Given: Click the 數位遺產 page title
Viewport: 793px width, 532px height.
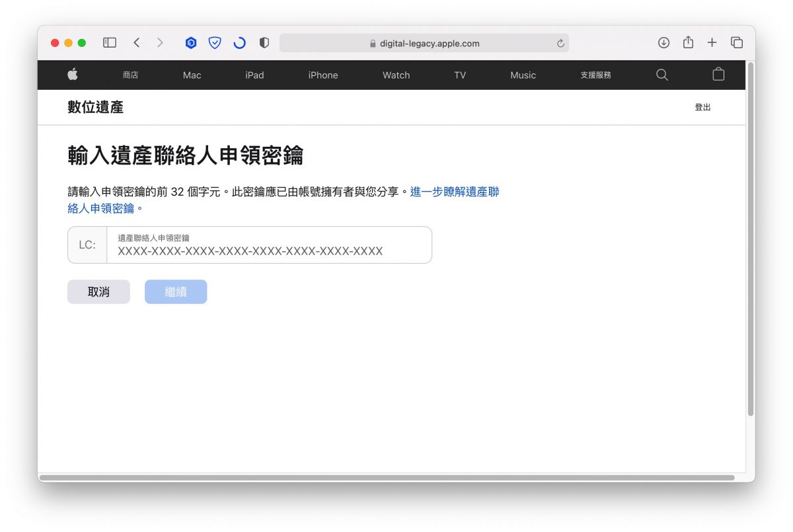Looking at the screenshot, I should pos(95,107).
